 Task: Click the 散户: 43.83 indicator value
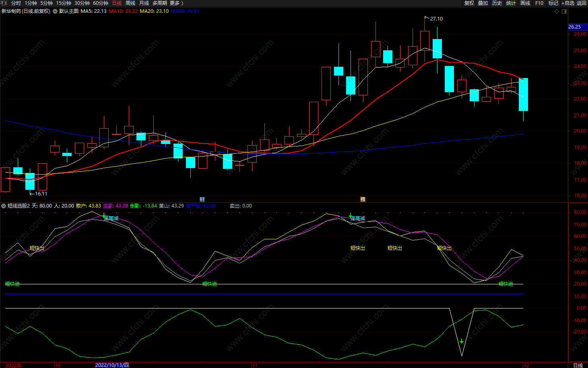[89, 206]
